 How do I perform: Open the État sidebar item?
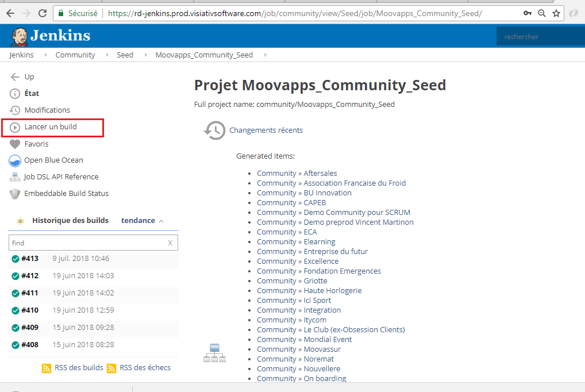pyautogui.click(x=32, y=93)
